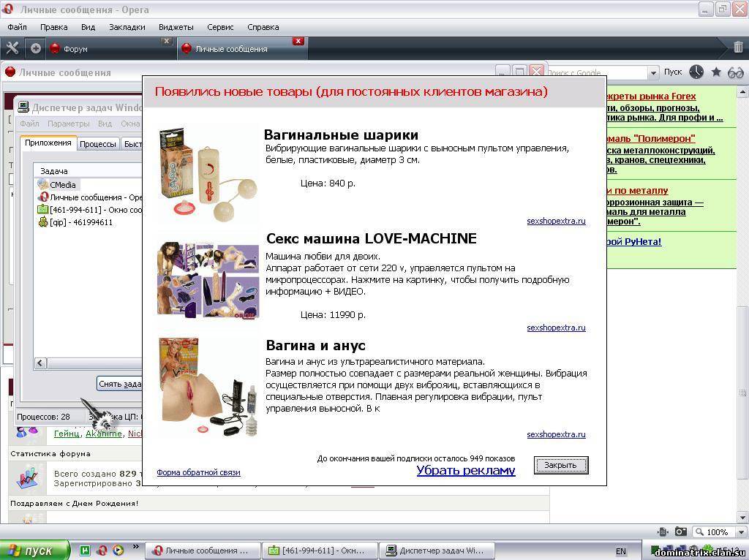Launch Opera from the quick launch bar
Screen dimensions: 749x560
(102, 550)
